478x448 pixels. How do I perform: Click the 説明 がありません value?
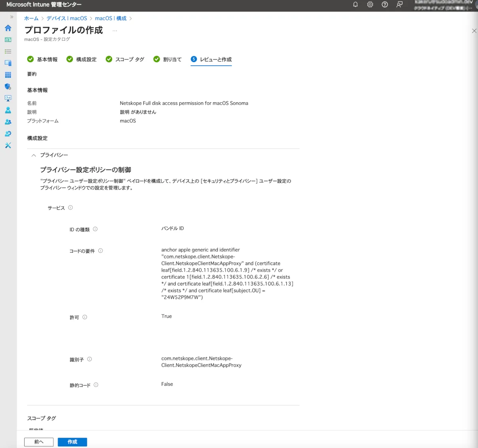(138, 112)
